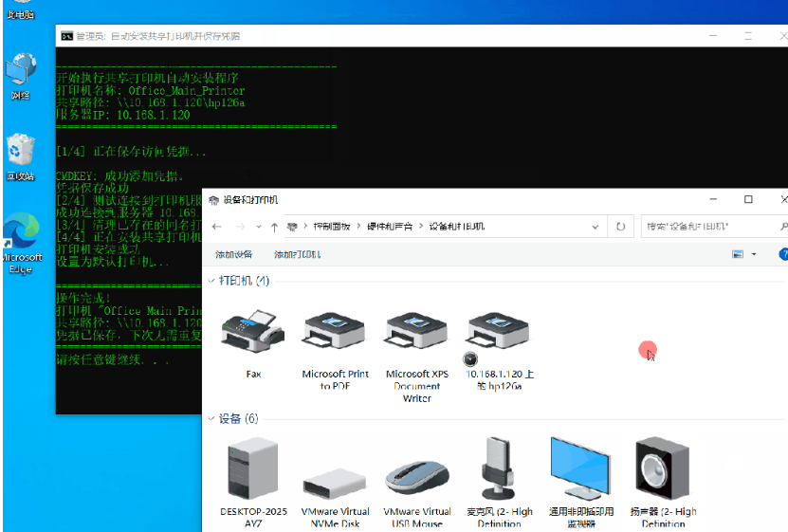This screenshot has width=788, height=532.
Task: Open Microsoft Edge from the desktop
Action: (x=21, y=244)
